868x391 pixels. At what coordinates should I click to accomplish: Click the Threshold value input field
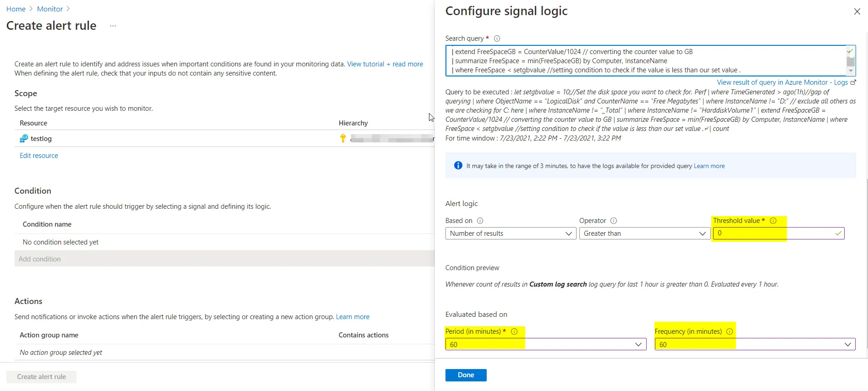tap(775, 234)
